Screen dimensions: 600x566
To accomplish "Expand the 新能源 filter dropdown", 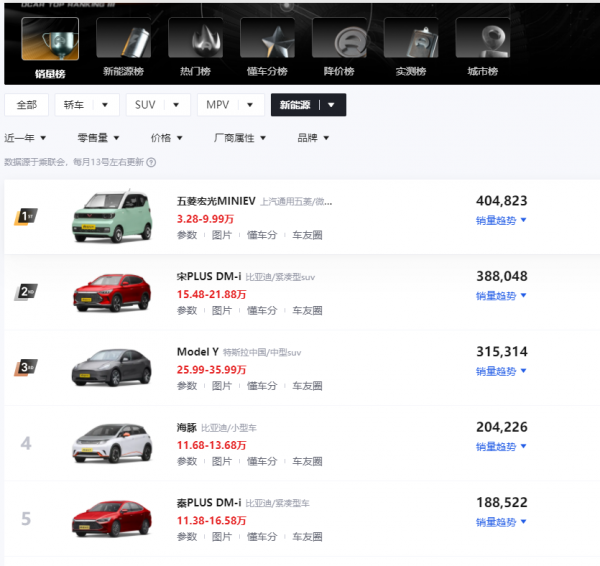I will click(308, 105).
